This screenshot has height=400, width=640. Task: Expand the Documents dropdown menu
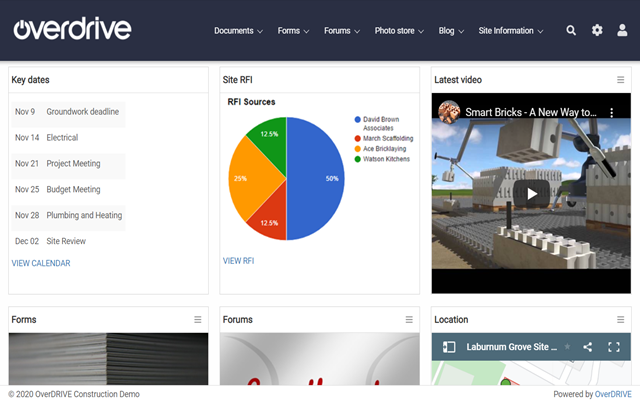(x=238, y=31)
